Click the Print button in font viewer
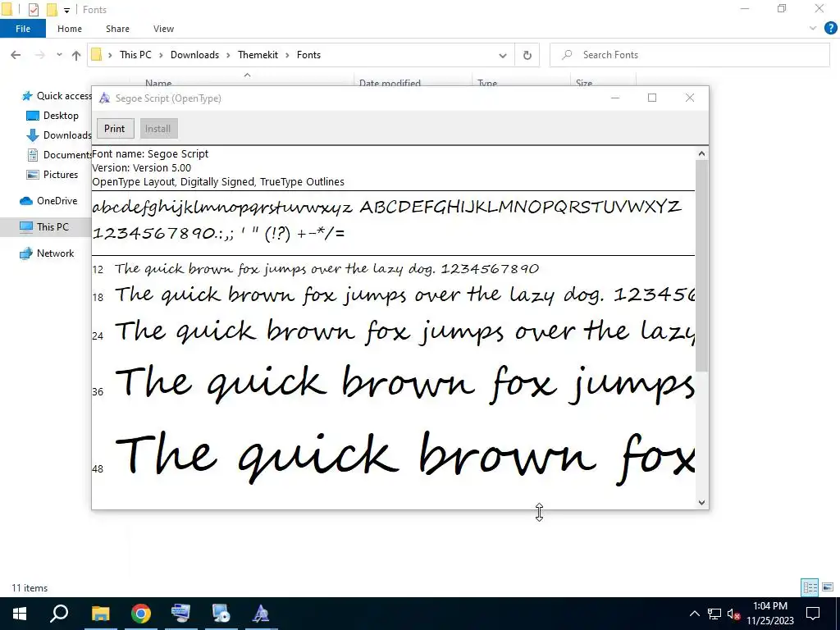 tap(115, 129)
